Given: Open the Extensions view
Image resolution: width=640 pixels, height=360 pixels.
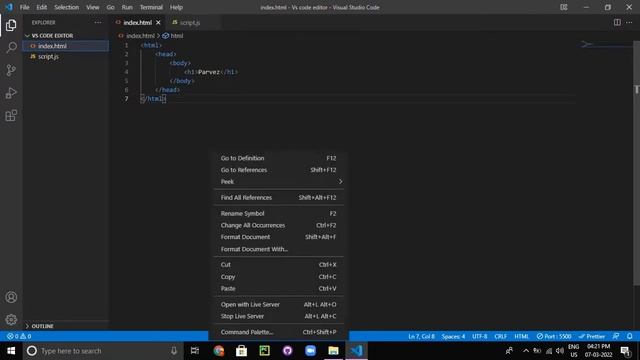Looking at the screenshot, I should (11, 116).
